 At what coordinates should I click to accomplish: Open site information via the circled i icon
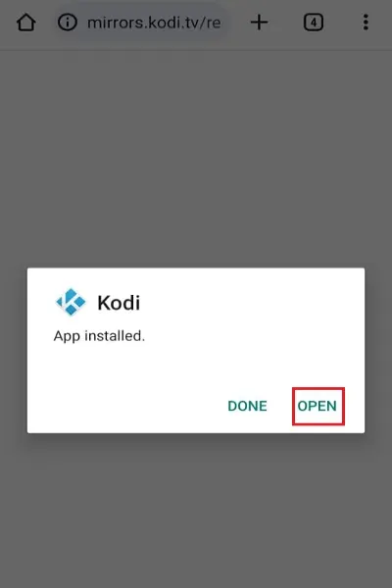(x=68, y=23)
